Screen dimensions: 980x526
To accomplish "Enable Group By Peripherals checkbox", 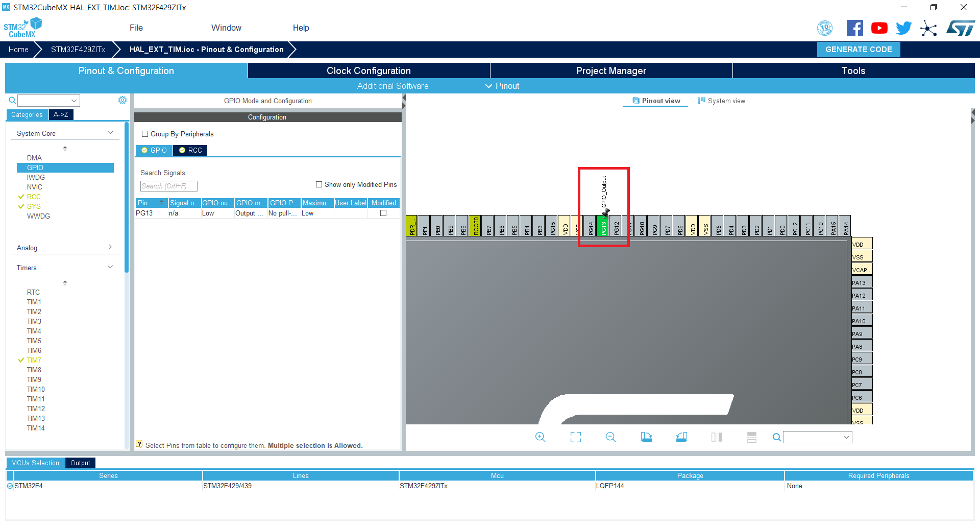I will click(145, 134).
